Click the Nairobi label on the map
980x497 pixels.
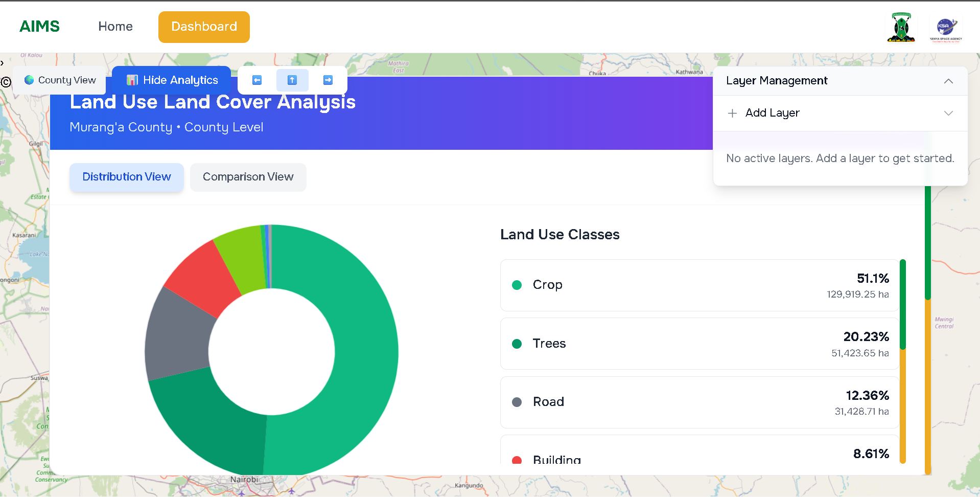(244, 480)
